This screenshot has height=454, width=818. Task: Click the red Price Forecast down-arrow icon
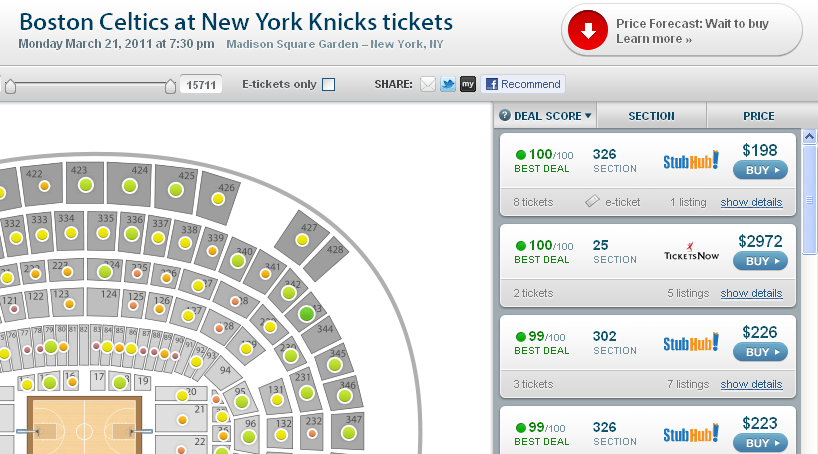pyautogui.click(x=588, y=31)
